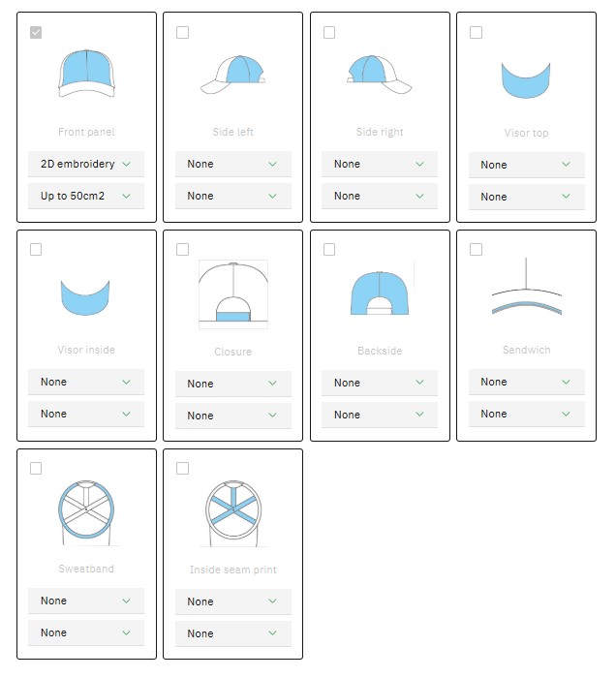Open the 2D embroidery dropdown
This screenshot has height=678, width=616.
tap(86, 164)
